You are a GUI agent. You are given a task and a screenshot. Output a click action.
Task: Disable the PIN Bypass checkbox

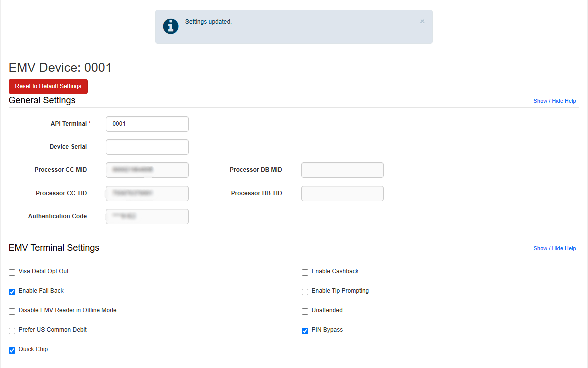click(x=305, y=331)
